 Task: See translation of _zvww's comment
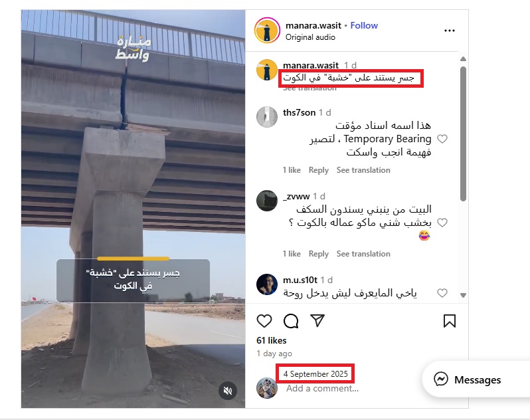[x=363, y=254]
